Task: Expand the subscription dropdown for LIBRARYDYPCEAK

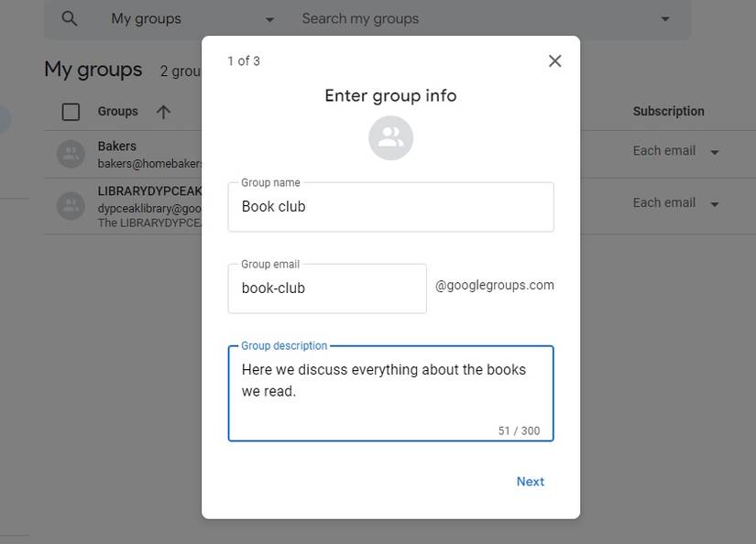Action: 714,204
